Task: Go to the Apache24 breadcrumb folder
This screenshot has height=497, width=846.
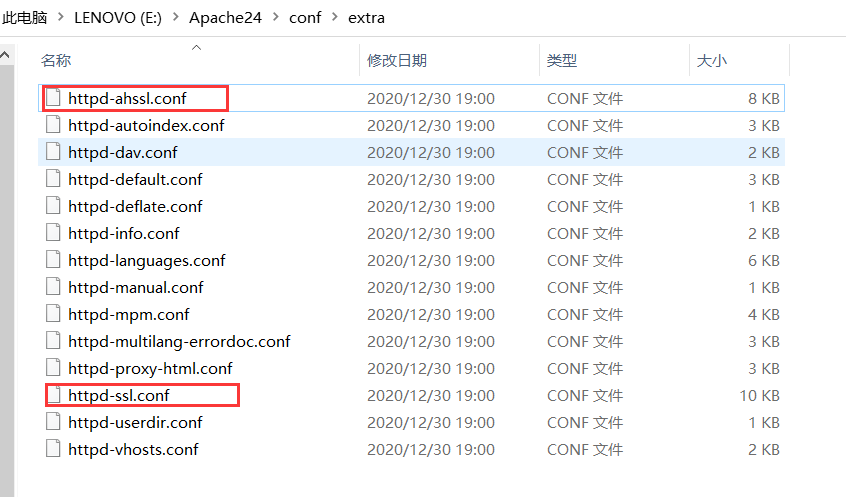Action: point(225,17)
